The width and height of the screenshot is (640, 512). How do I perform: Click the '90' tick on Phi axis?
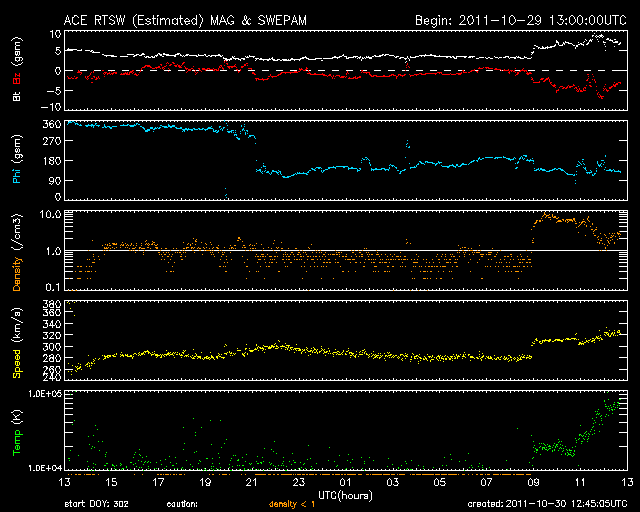(55, 180)
